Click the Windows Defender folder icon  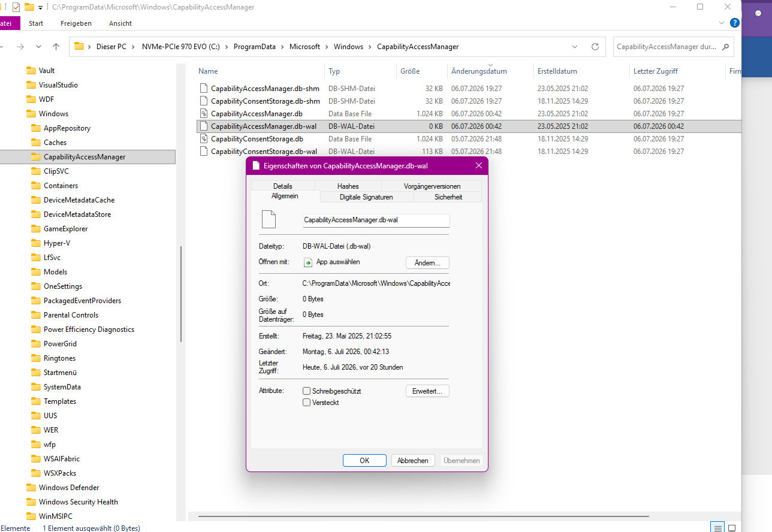pos(31,488)
